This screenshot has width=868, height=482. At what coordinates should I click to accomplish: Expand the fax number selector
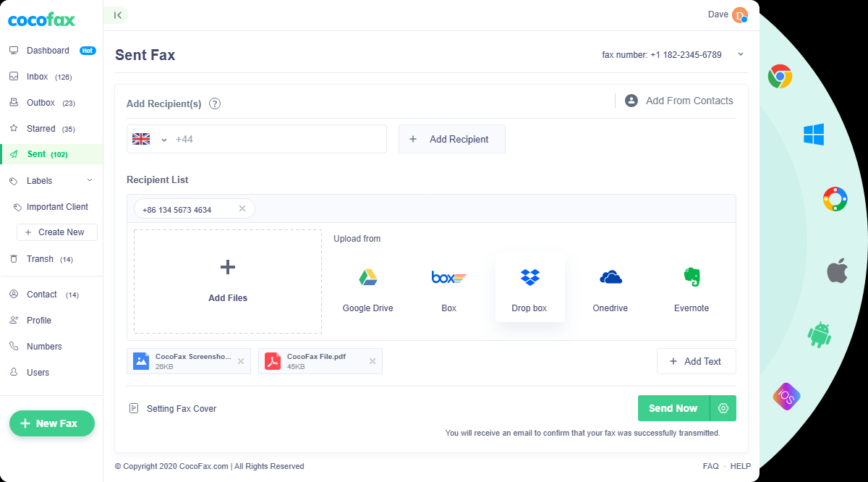click(740, 54)
